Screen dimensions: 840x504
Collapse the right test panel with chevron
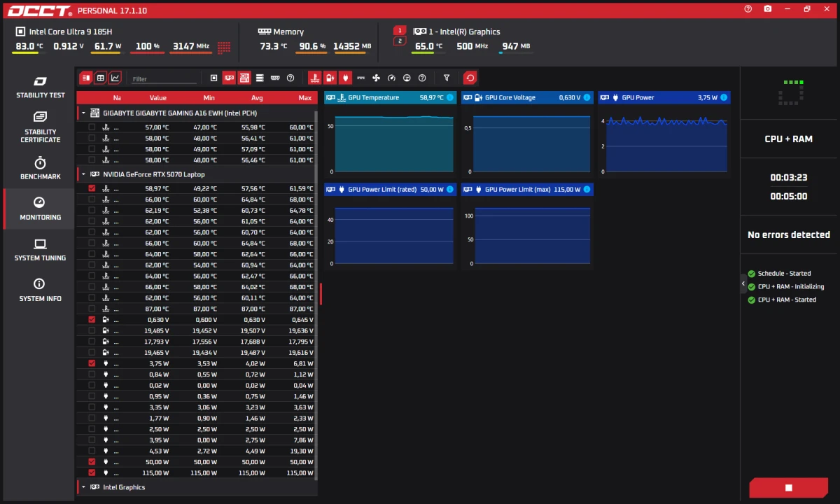click(743, 283)
